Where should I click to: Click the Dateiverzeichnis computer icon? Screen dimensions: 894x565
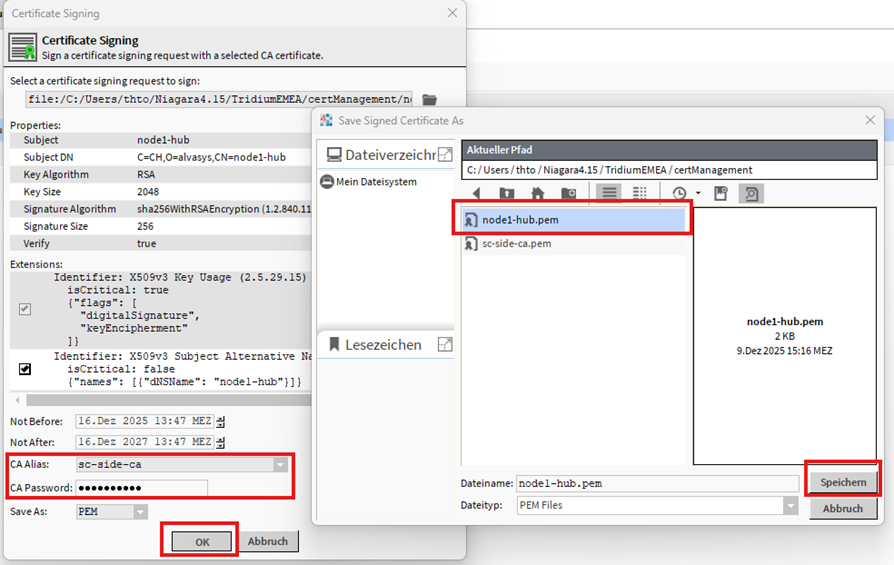click(334, 155)
